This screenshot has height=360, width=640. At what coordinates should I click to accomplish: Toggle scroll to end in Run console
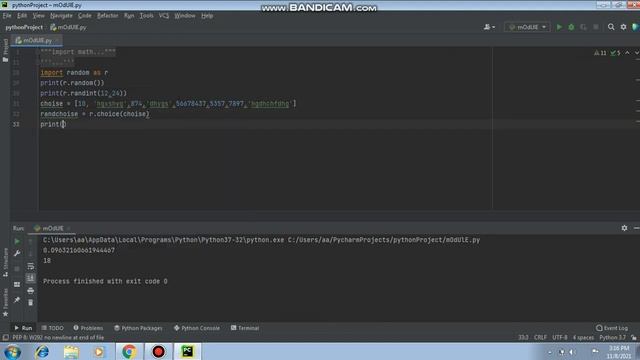[31, 278]
